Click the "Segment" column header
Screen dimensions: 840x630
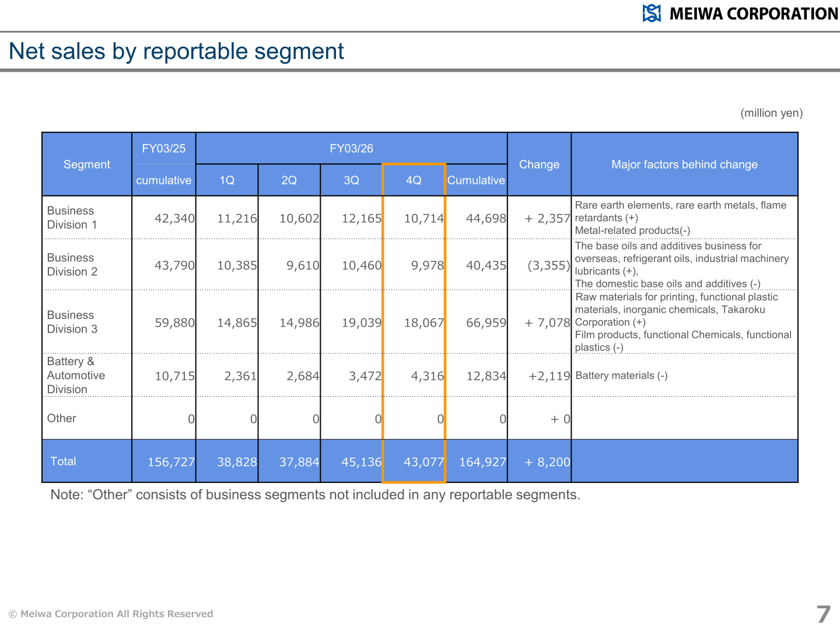(x=87, y=164)
